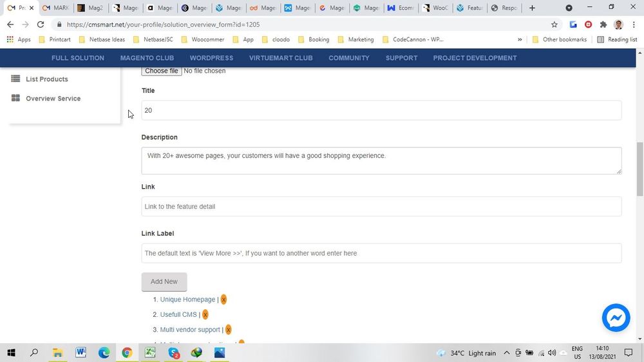Open Microsoft Word from the taskbar
Screen dimensions: 644x362
(x=80, y=352)
